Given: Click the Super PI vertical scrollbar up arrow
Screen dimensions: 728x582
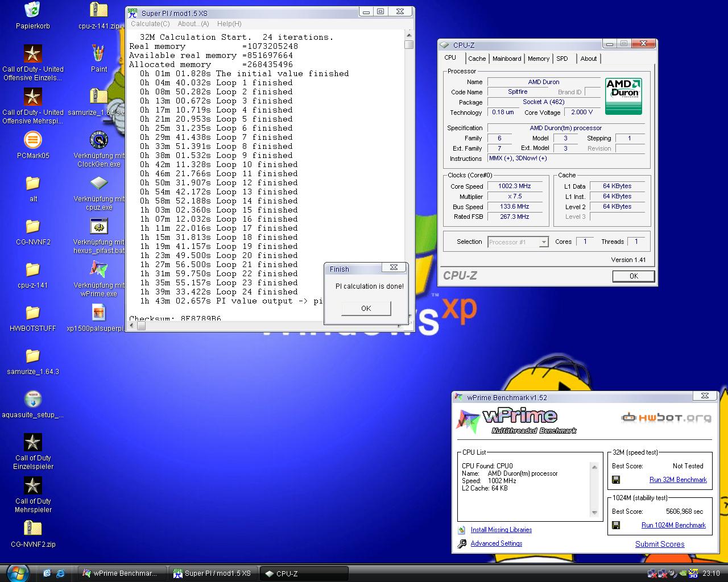Looking at the screenshot, I should [x=409, y=34].
